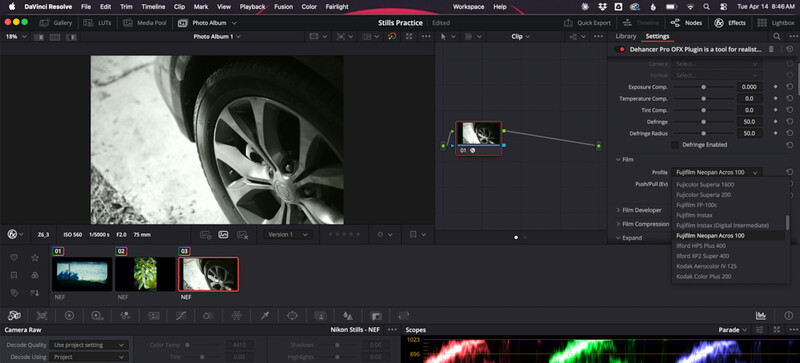Expand the Film Compression section

642,224
